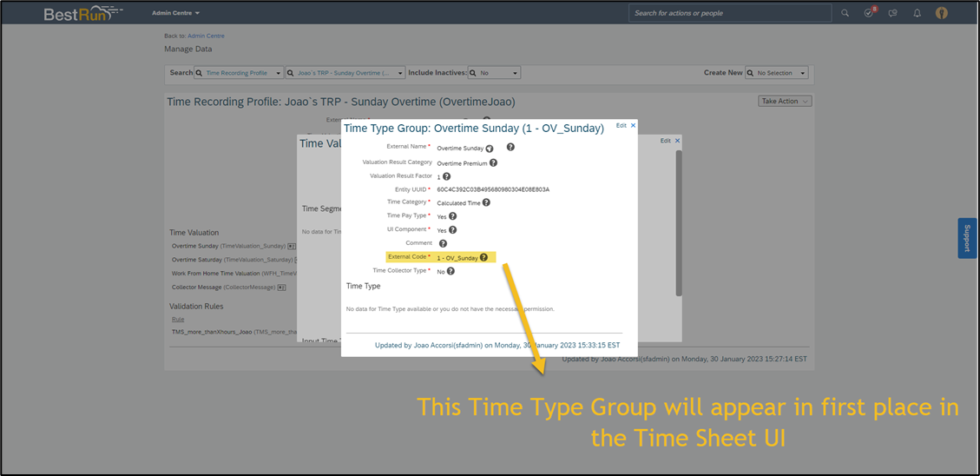This screenshot has width=980, height=476.
Task: Click the help icon for External Name
Action: point(510,147)
